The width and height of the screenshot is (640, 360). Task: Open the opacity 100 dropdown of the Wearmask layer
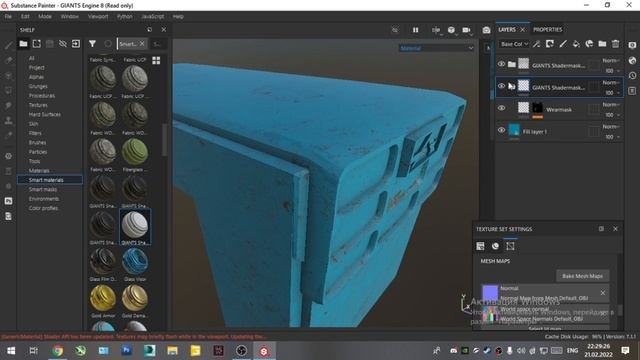612,115
